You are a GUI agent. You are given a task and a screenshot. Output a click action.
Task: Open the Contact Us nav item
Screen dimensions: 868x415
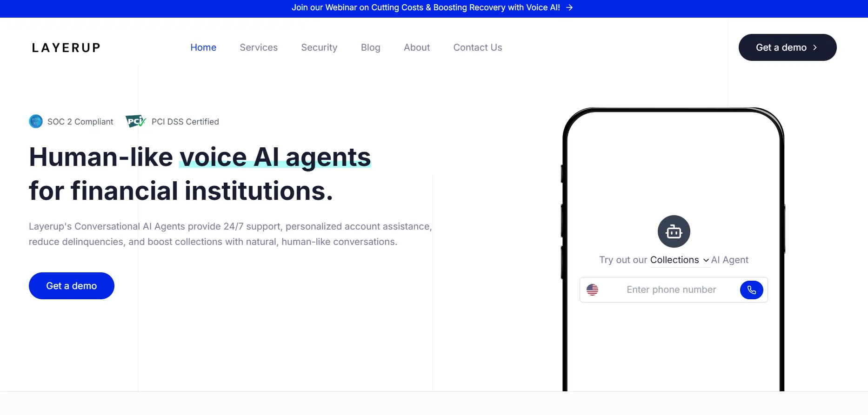coord(478,47)
